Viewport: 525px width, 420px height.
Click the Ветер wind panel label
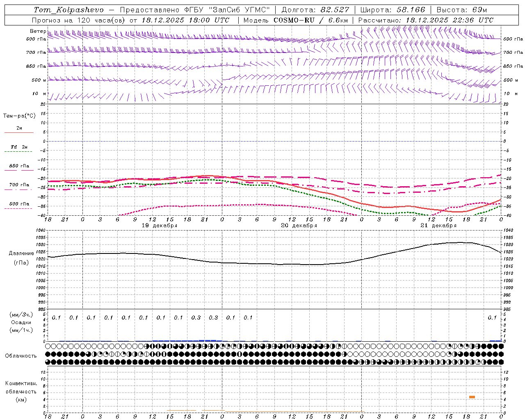pyautogui.click(x=38, y=31)
